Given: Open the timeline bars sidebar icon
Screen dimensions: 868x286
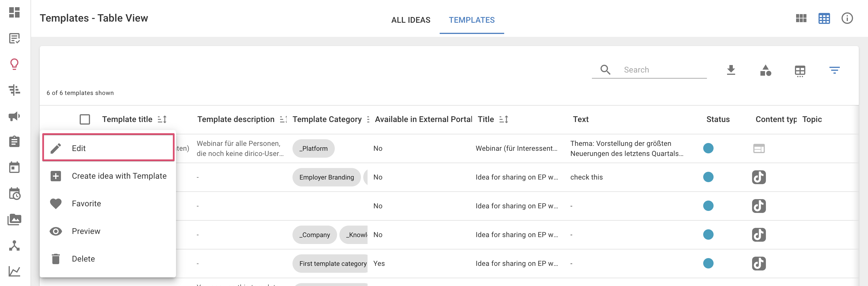Looking at the screenshot, I should click(x=14, y=90).
